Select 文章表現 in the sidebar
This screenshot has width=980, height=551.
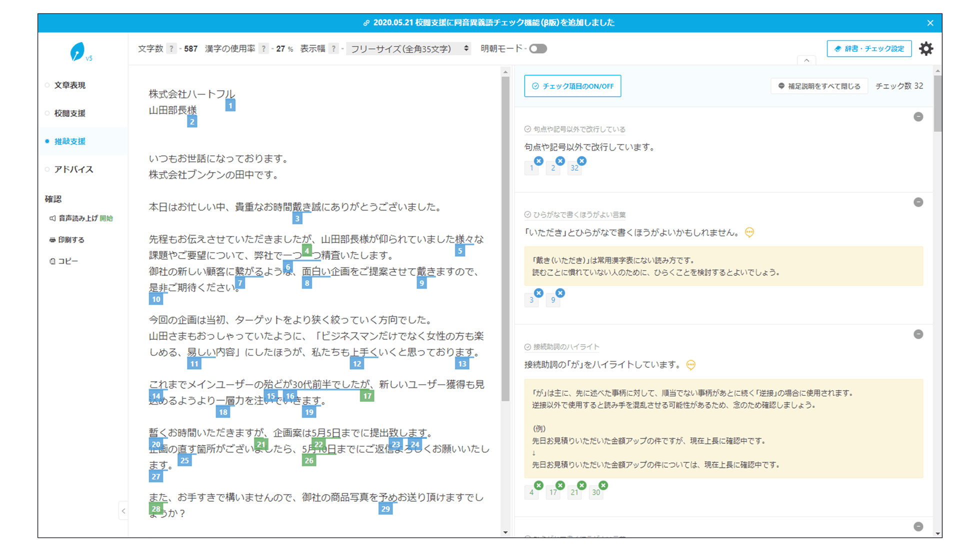click(x=69, y=85)
